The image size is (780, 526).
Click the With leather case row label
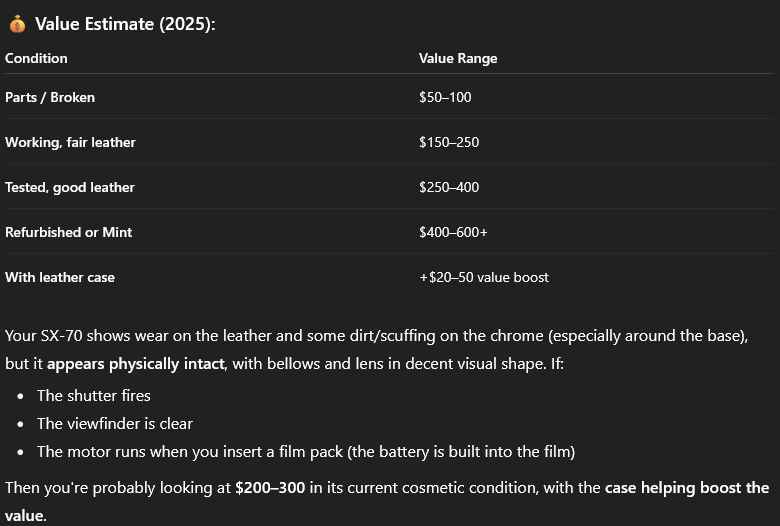(60, 277)
